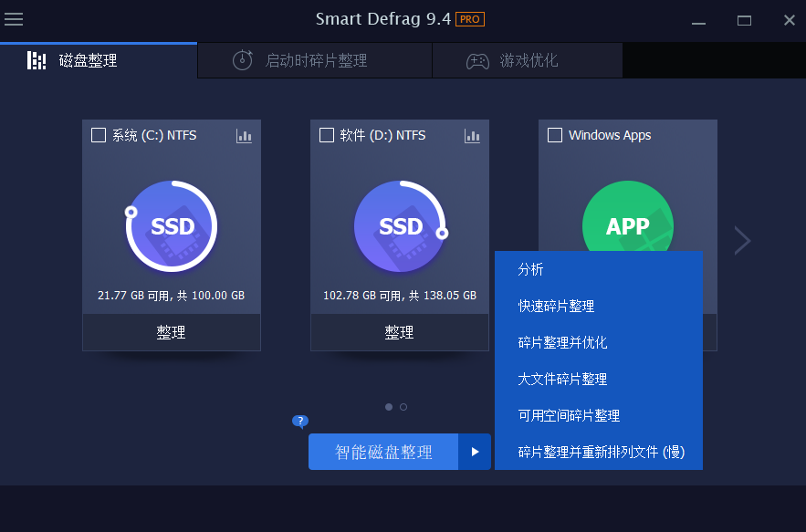Switch to the 启动时碎片整理 tab
Viewport: 806px width, 532px height.
[315, 60]
